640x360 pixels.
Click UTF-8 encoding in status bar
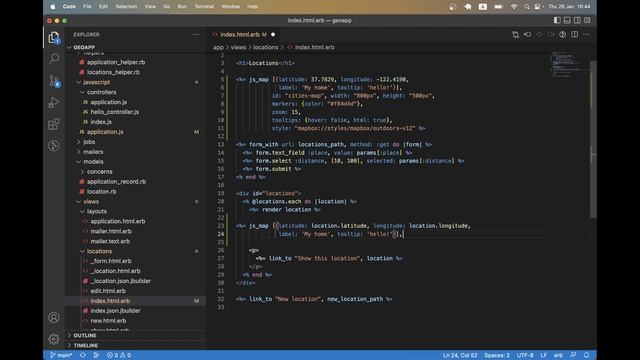[x=525, y=356]
